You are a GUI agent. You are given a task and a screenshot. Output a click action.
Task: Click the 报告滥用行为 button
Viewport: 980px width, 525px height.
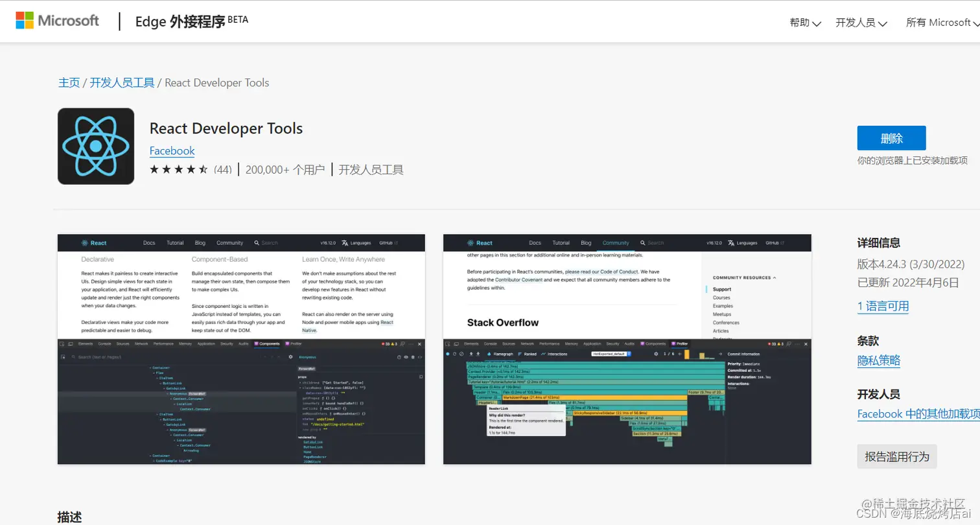[897, 456]
